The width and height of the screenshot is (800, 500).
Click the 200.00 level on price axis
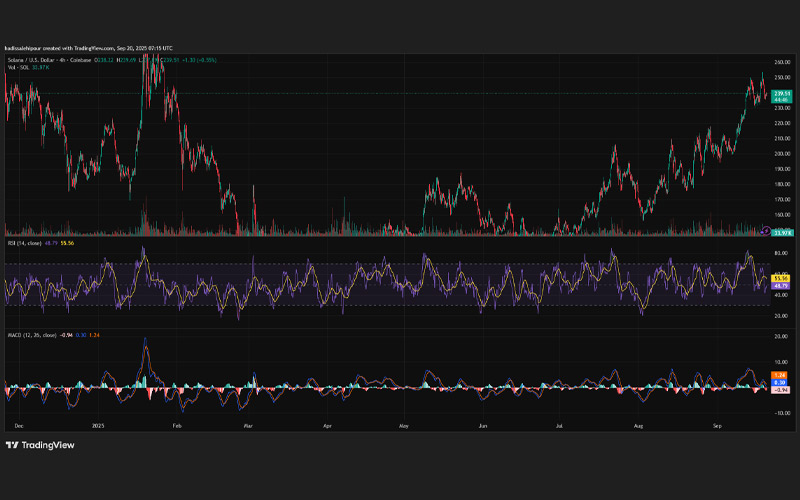click(x=784, y=154)
